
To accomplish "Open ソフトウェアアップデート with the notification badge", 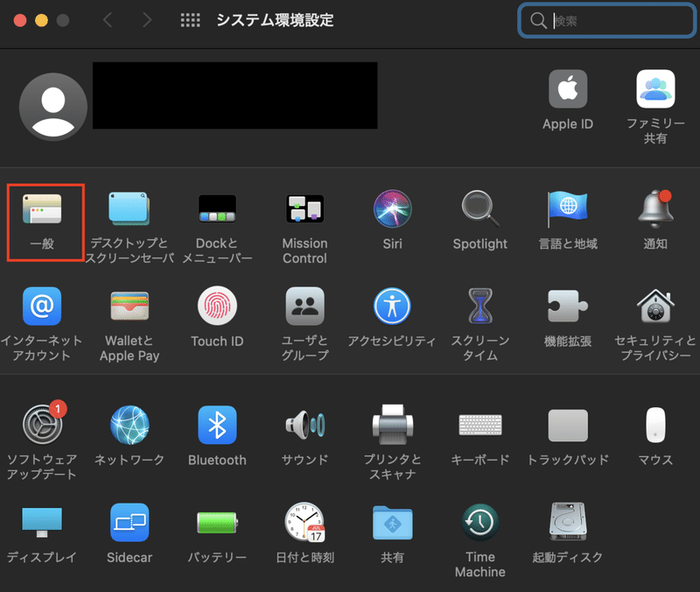I will [x=42, y=426].
